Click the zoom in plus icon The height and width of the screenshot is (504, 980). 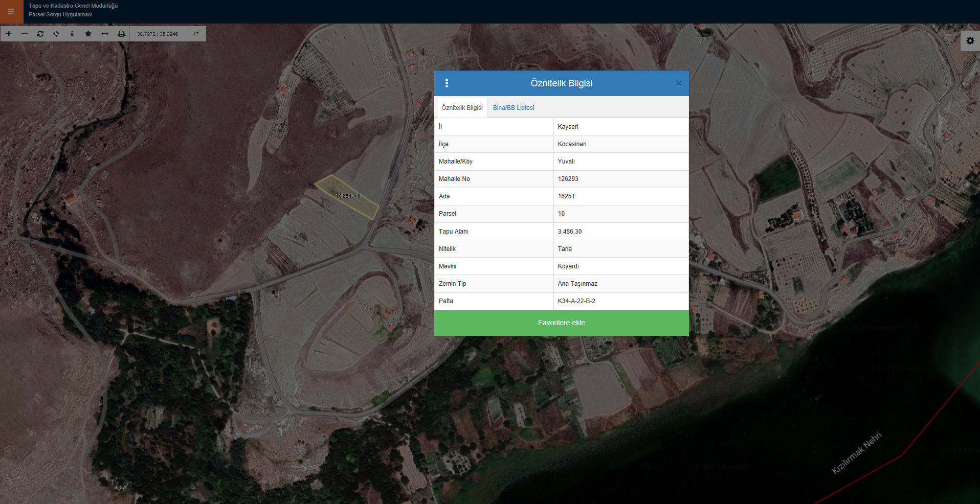9,34
